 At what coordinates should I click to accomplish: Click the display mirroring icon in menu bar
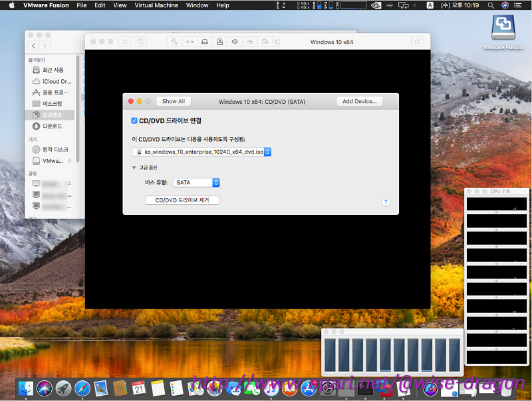pyautogui.click(x=404, y=5)
